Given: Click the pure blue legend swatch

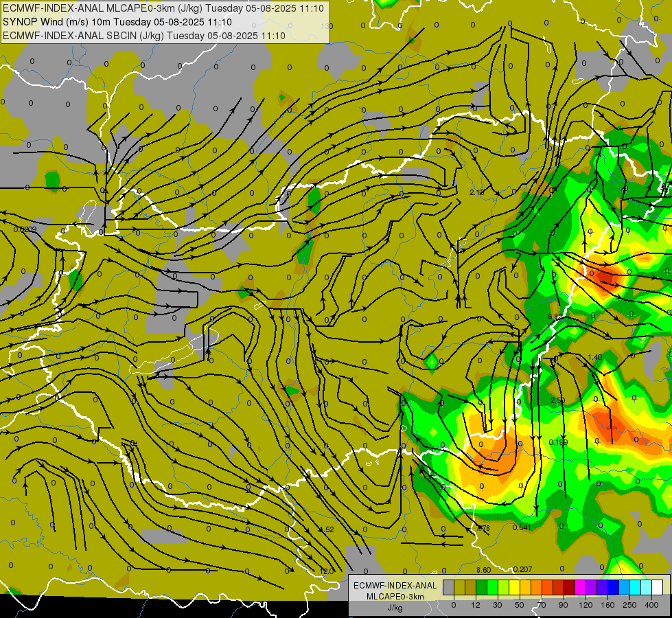Looking at the screenshot, I should (x=613, y=588).
